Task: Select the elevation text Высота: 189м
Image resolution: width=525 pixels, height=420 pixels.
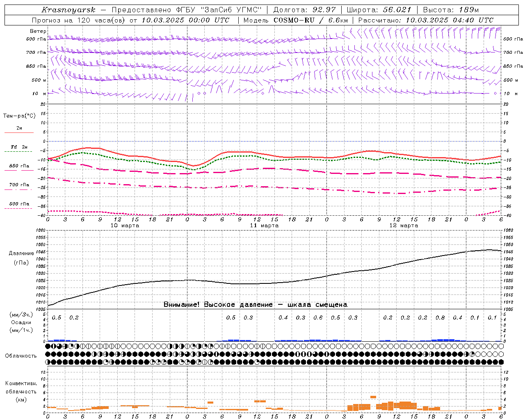Action: tap(451, 10)
